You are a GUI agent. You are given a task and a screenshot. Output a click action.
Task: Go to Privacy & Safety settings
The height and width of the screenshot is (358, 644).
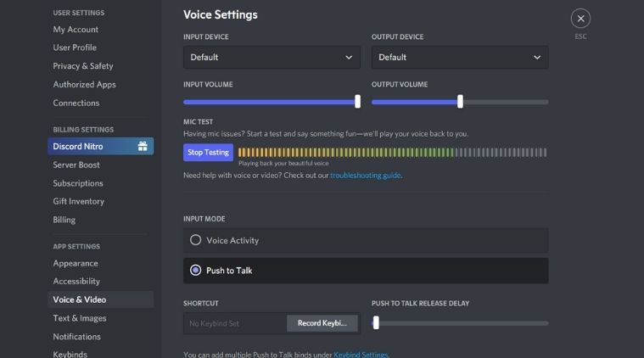(83, 66)
